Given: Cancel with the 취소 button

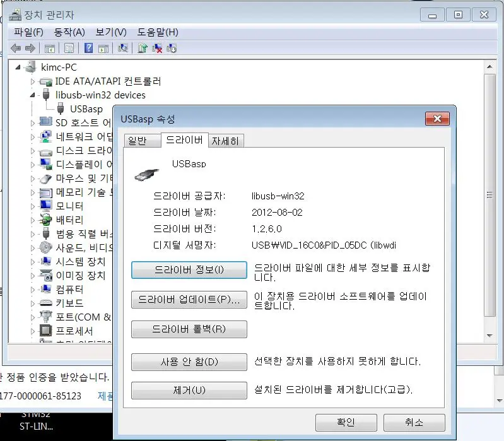Looking at the screenshot, I should (x=414, y=422).
